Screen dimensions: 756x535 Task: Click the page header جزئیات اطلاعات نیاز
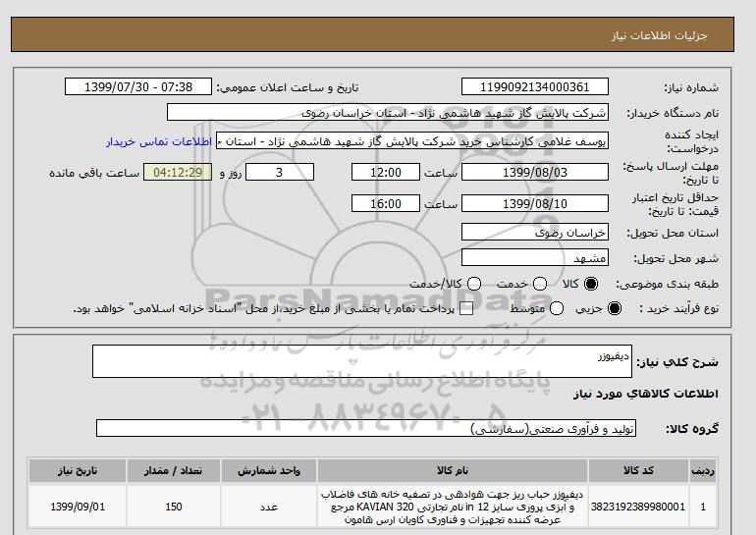659,35
